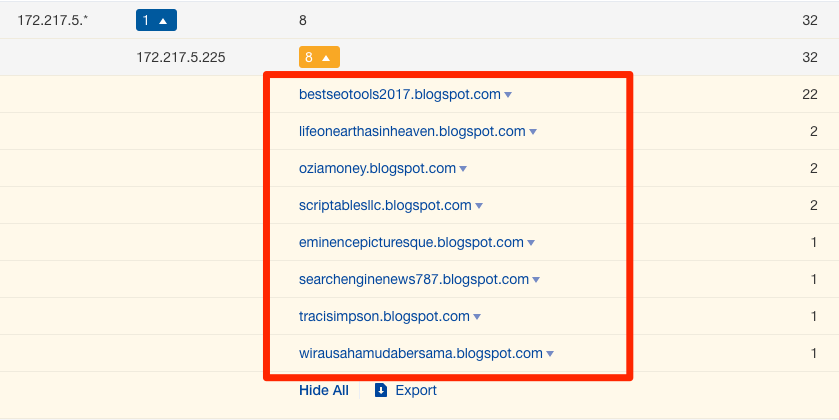The image size is (839, 420).
Task: Click the 32 count in 172.217.5.* row
Action: [810, 20]
